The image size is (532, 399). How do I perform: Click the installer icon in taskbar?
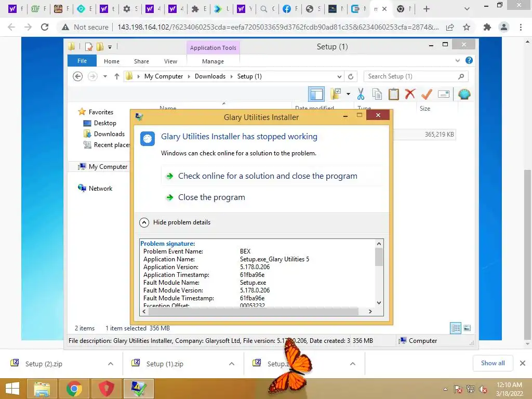(x=138, y=389)
